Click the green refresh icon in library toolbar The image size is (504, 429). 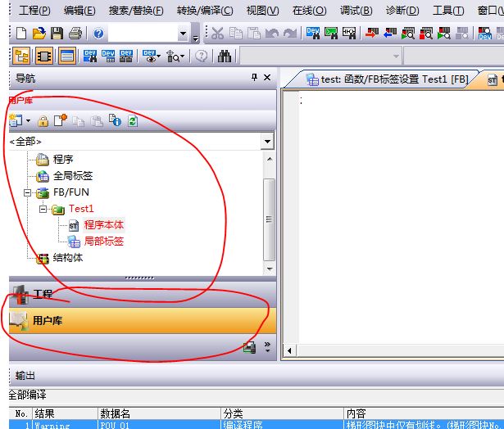(x=133, y=120)
